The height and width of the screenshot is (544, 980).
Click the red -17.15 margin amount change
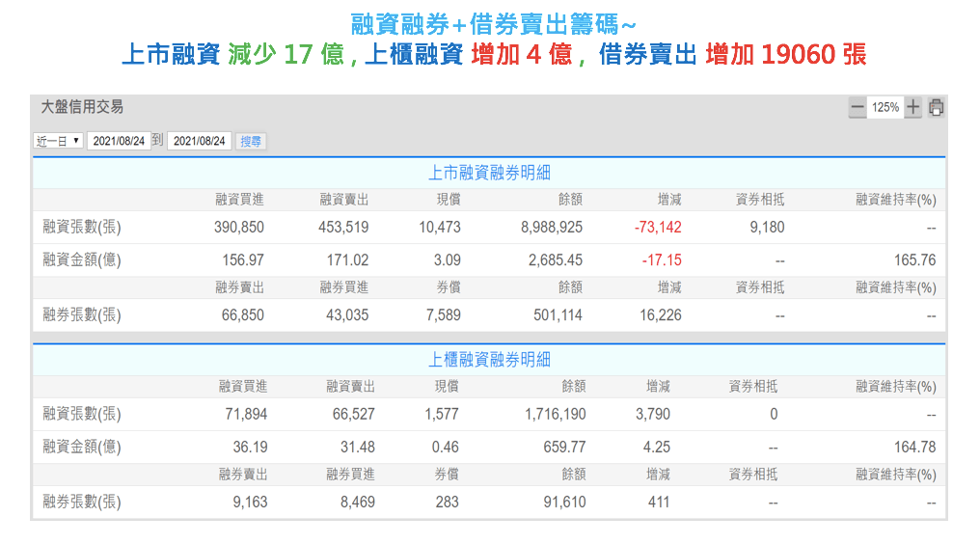662,260
